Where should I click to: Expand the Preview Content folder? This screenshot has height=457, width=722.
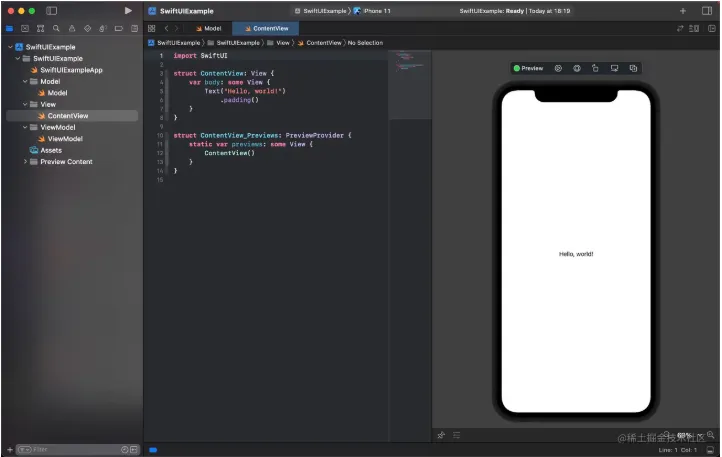click(x=25, y=162)
